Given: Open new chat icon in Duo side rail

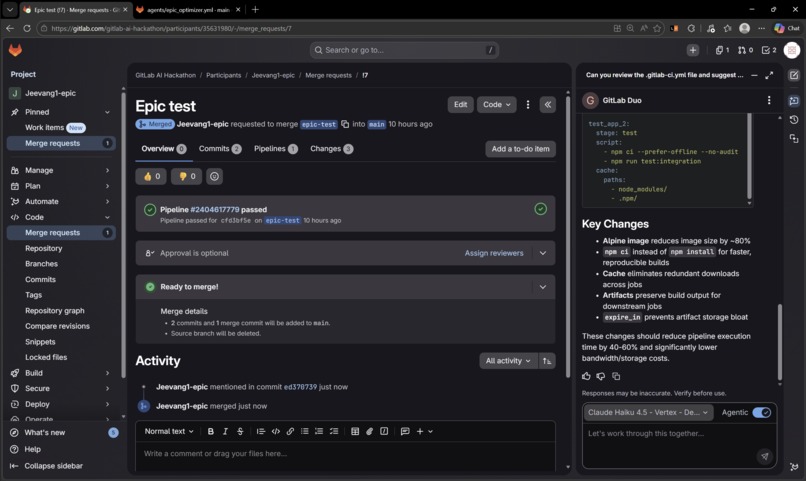Looking at the screenshot, I should pos(794,75).
